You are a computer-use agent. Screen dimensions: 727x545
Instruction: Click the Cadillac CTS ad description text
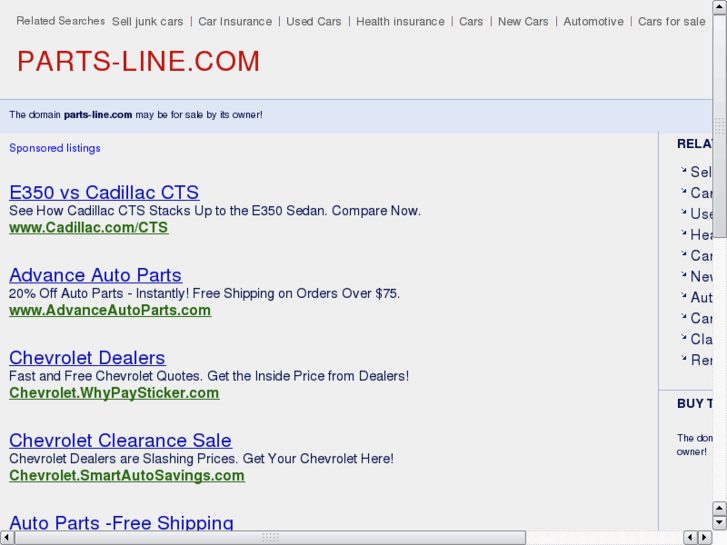[x=215, y=211]
